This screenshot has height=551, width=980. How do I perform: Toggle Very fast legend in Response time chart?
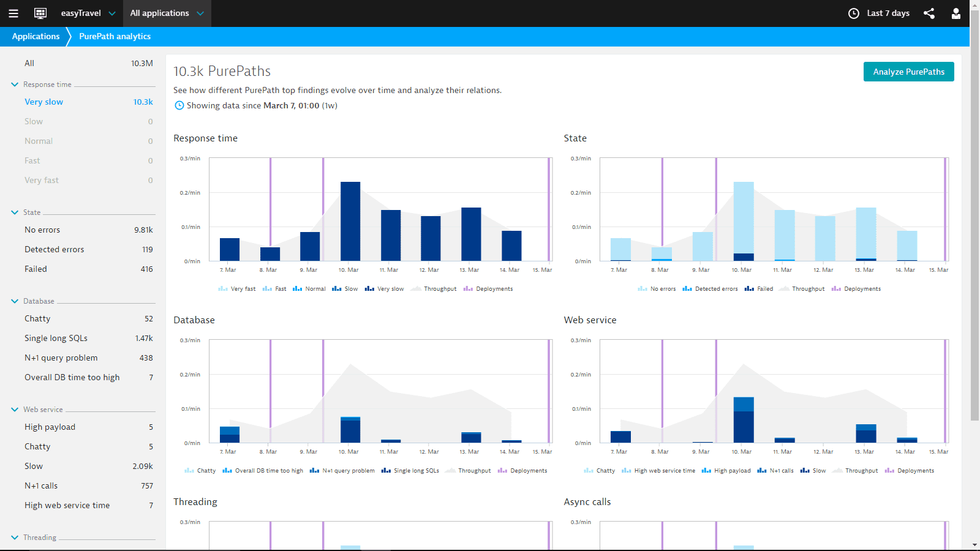(237, 289)
